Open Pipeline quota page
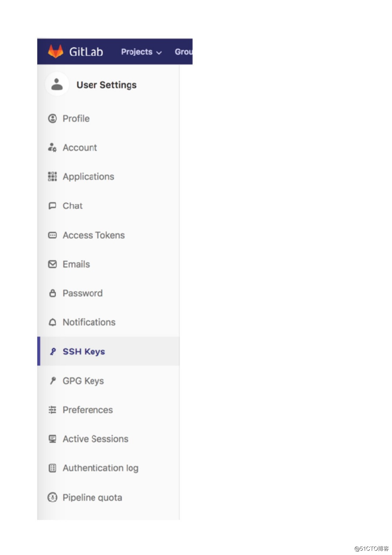The image size is (392, 555). 92,497
